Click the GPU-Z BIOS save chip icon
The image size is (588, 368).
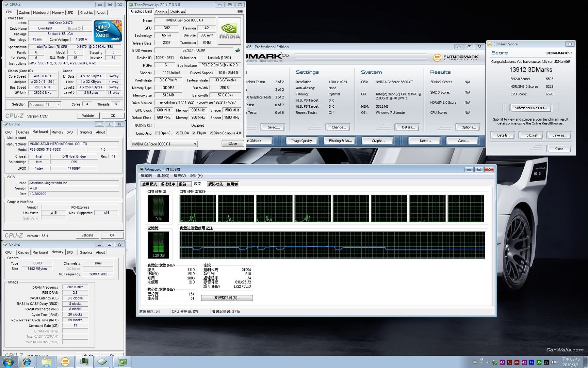pyautogui.click(x=238, y=50)
